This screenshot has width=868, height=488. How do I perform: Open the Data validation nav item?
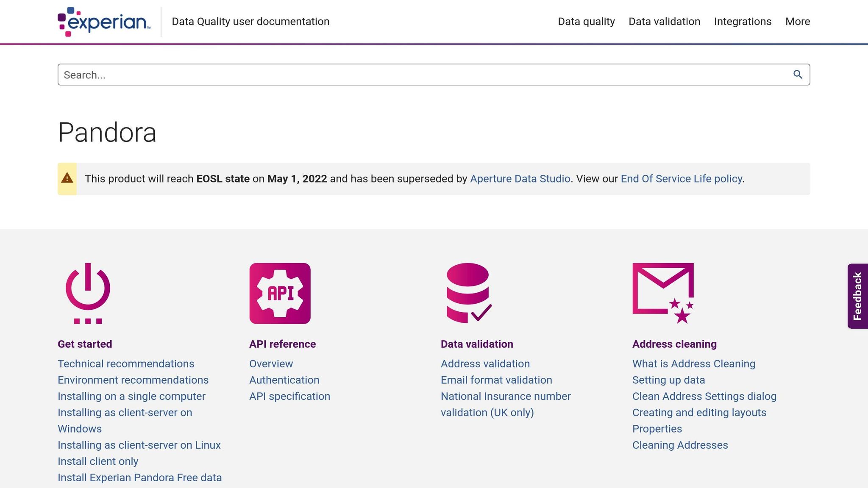tap(664, 22)
